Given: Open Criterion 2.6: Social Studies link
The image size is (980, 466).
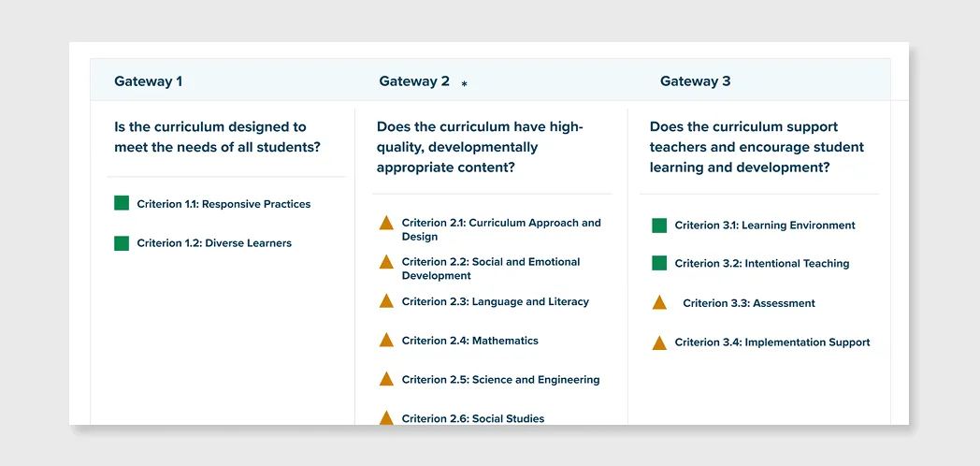Looking at the screenshot, I should (473, 418).
